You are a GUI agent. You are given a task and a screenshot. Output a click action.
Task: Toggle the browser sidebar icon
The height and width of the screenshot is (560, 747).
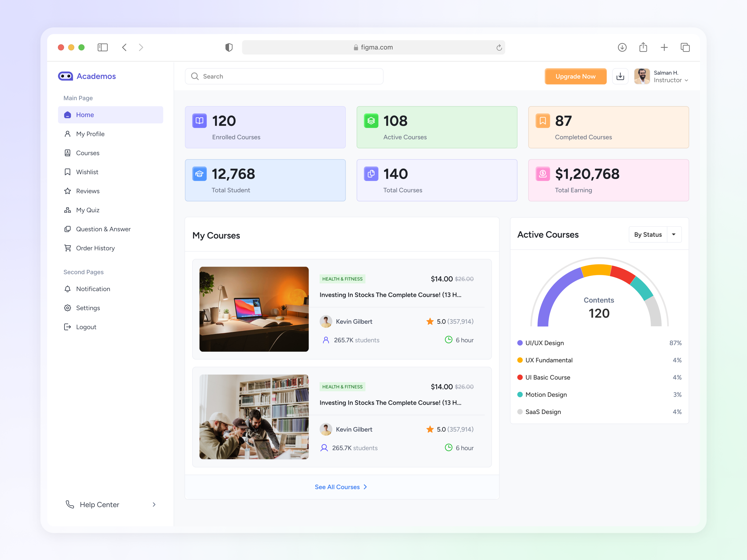point(103,47)
